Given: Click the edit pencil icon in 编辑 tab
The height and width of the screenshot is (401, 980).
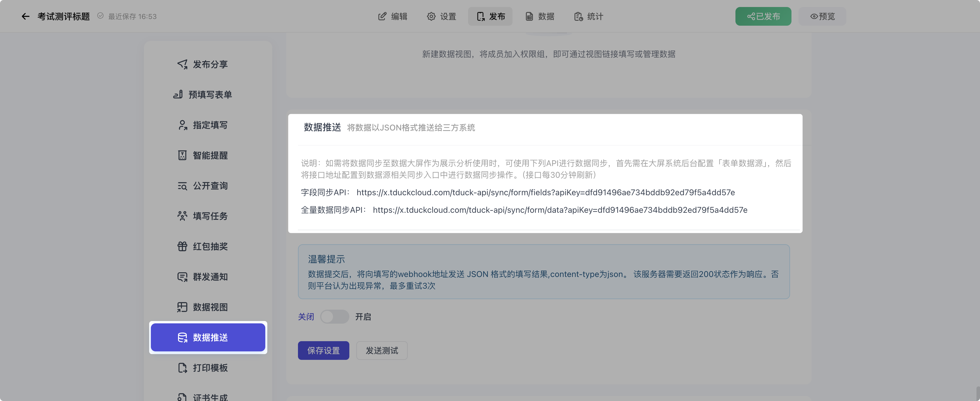Looking at the screenshot, I should point(382,16).
